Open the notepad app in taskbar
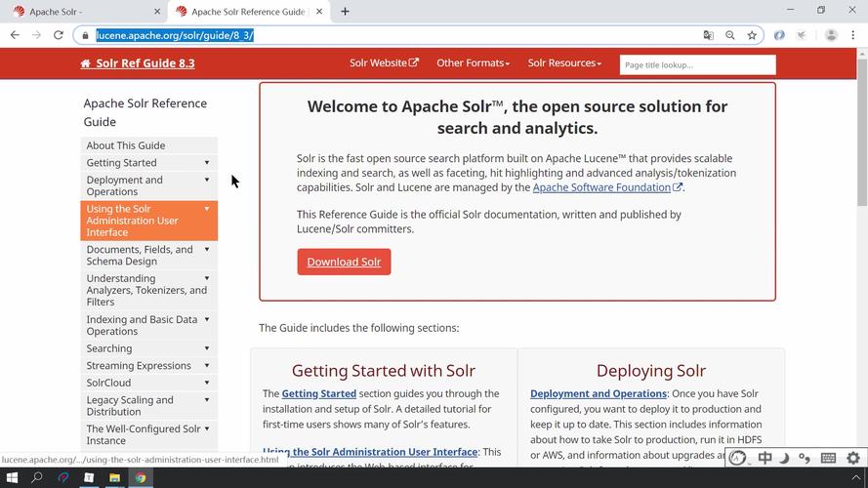 [x=89, y=477]
